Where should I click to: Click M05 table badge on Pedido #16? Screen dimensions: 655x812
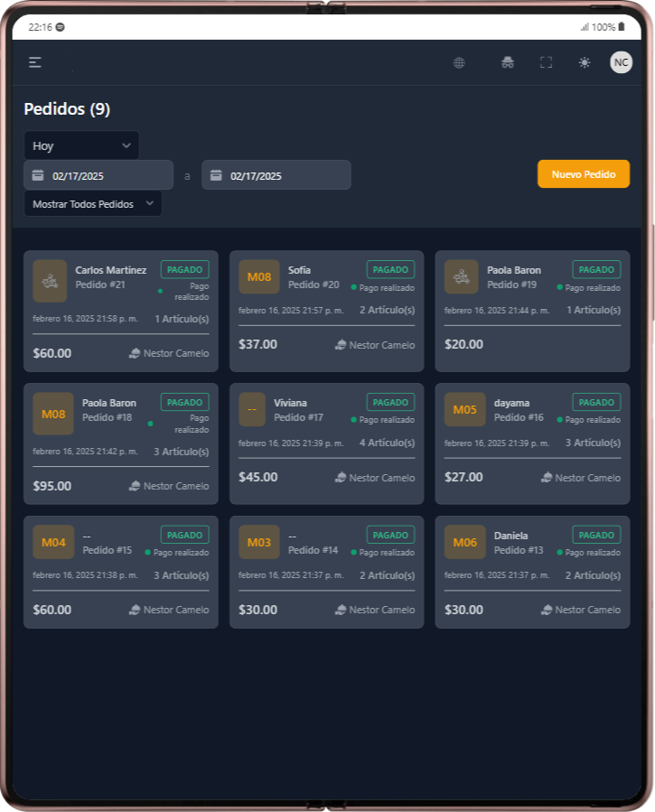464,410
